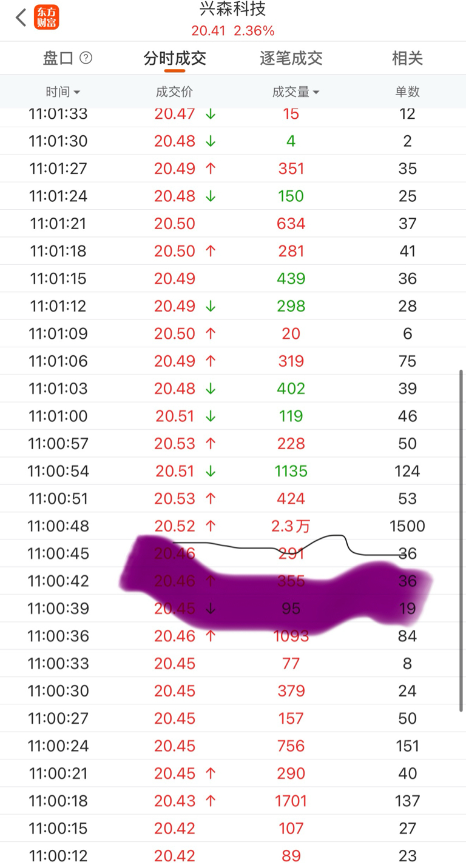Click the up arrow in the 11:01:27 row
Image resolution: width=466 pixels, height=868 pixels.
coord(211,169)
